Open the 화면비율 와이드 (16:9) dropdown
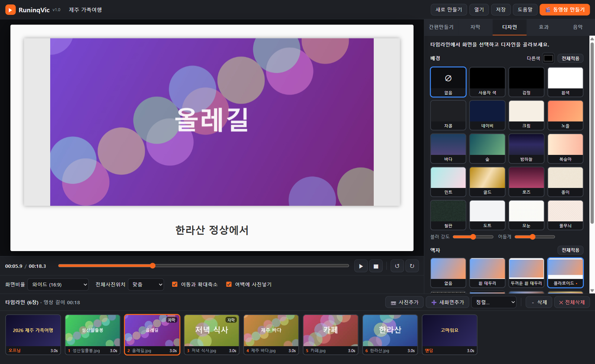595x364 pixels. tap(58, 285)
